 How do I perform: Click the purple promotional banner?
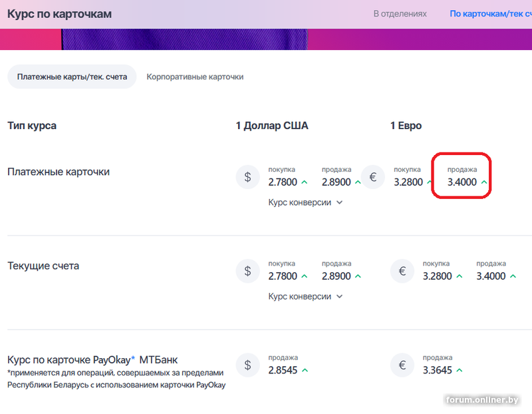tap(266, 39)
